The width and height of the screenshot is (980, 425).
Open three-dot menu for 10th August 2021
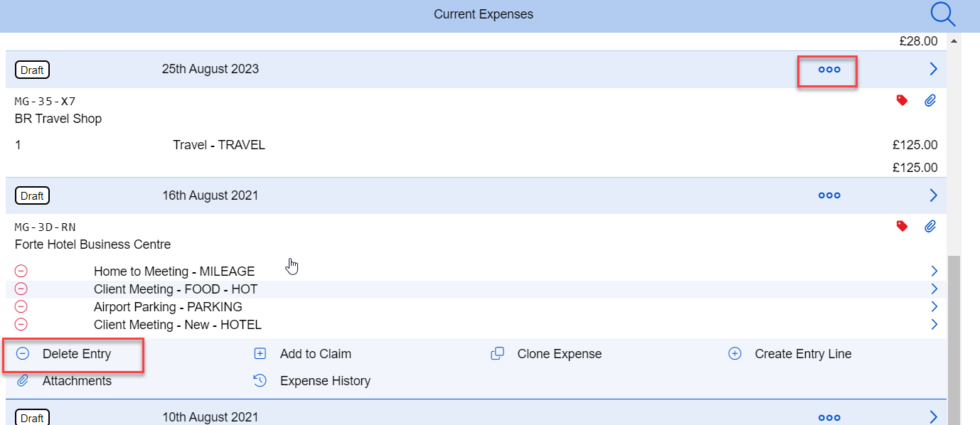pyautogui.click(x=829, y=418)
